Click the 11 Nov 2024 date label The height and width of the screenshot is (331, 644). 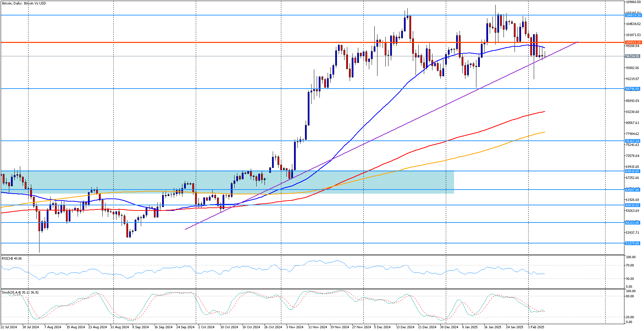pyautogui.click(x=318, y=327)
